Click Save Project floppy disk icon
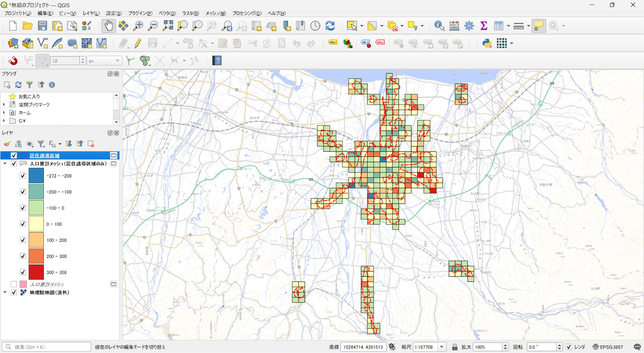 point(42,26)
